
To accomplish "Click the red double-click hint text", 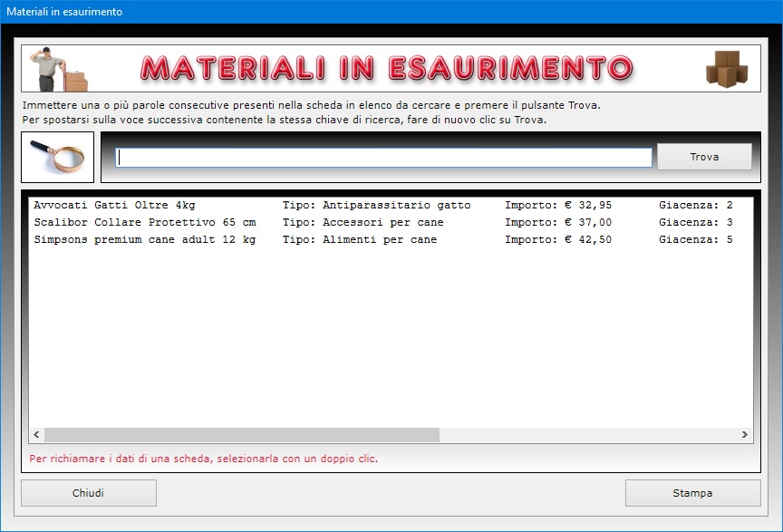I will click(203, 459).
